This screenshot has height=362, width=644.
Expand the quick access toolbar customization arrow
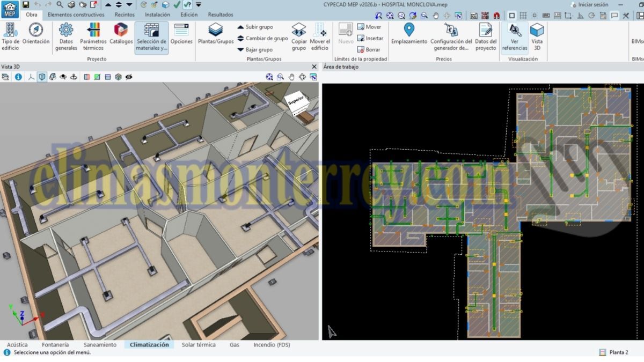[199, 4]
